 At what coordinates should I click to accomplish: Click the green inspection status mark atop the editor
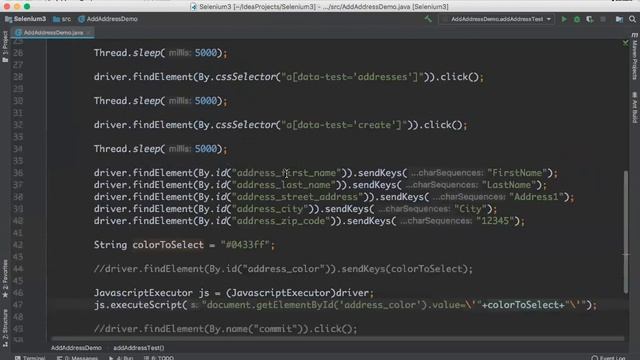[x=625, y=43]
